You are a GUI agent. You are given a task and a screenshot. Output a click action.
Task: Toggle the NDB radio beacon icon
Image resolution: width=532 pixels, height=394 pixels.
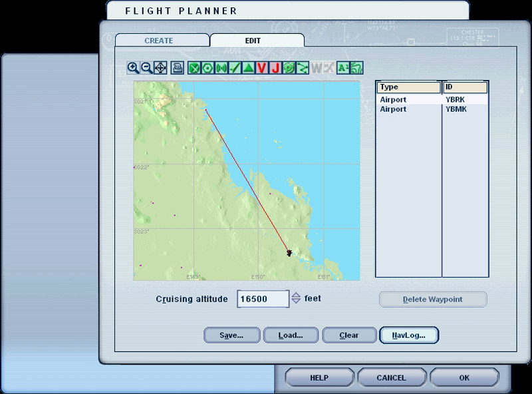221,67
